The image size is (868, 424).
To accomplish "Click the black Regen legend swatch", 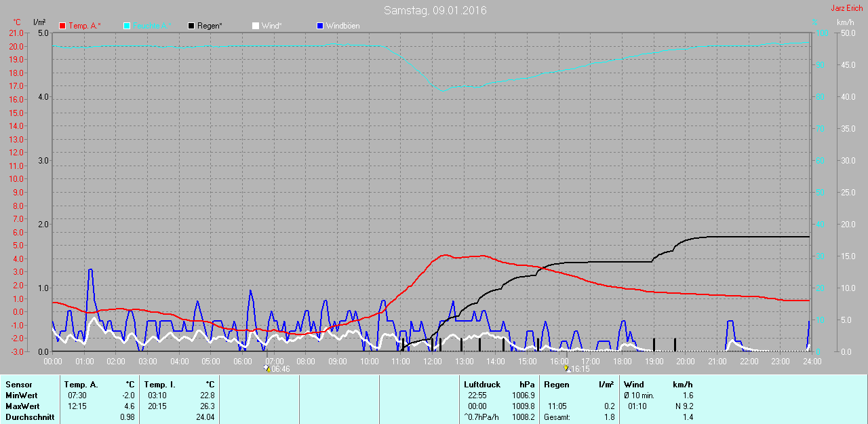I will (192, 26).
